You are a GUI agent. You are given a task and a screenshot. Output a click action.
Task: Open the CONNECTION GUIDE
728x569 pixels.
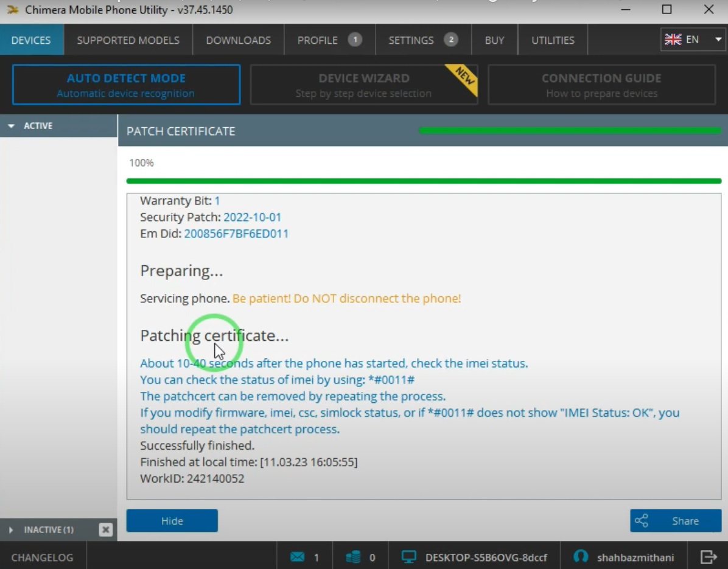tap(602, 85)
